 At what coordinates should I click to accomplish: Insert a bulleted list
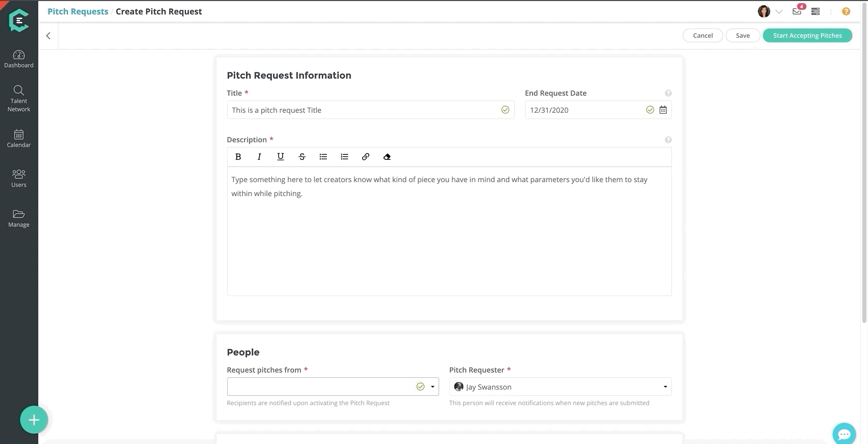(x=323, y=157)
